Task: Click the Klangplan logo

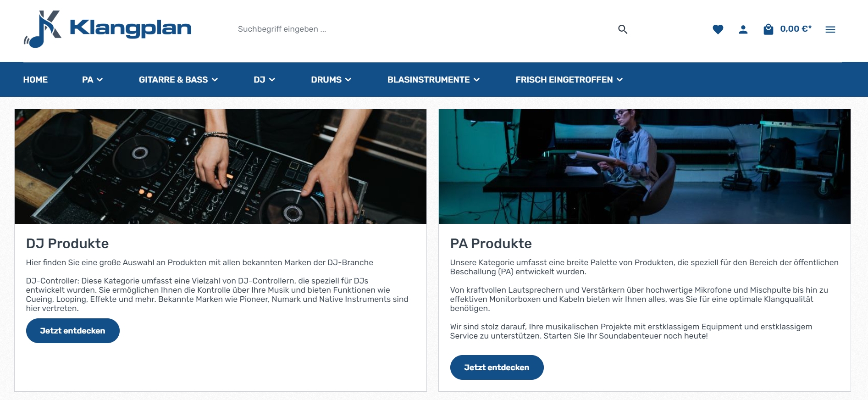Action: pyautogui.click(x=107, y=29)
